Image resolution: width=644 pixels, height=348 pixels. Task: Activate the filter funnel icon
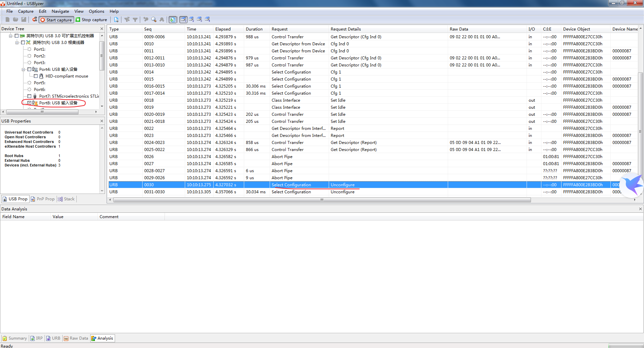click(x=135, y=19)
